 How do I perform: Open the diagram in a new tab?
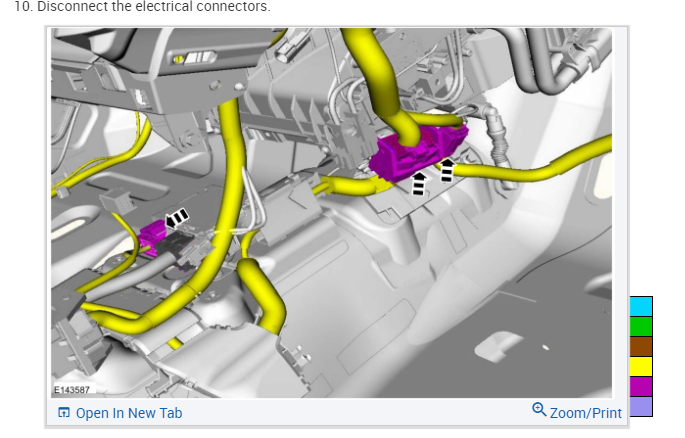[x=120, y=413]
